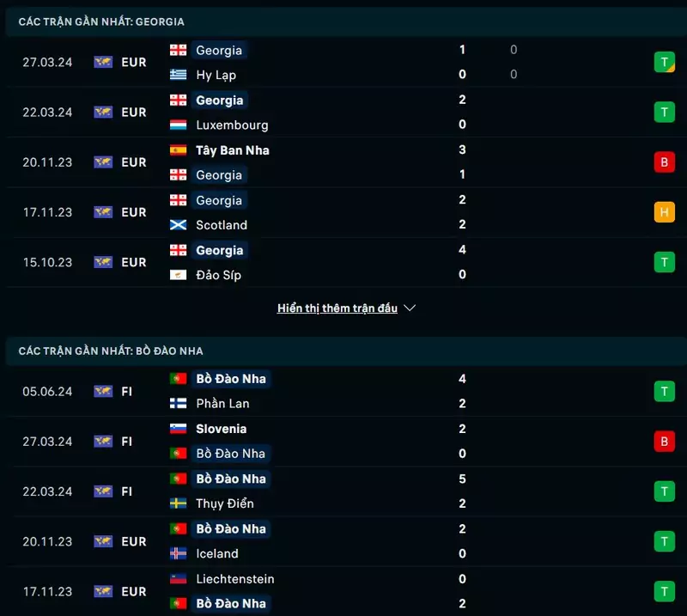687x616 pixels.
Task: Click the Finland flag beside Phần Lan
Action: [179, 403]
